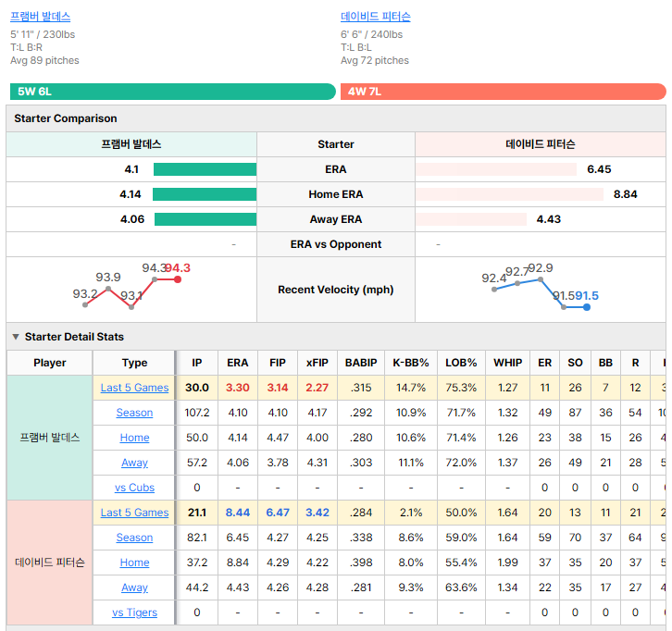Click the xFIP column header

pyautogui.click(x=317, y=363)
